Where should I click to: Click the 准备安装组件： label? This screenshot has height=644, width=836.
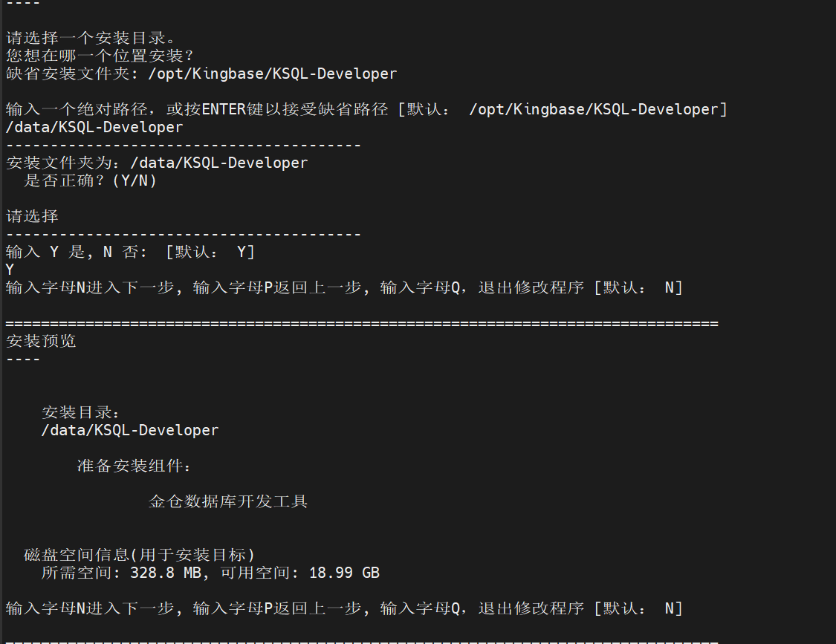(135, 466)
